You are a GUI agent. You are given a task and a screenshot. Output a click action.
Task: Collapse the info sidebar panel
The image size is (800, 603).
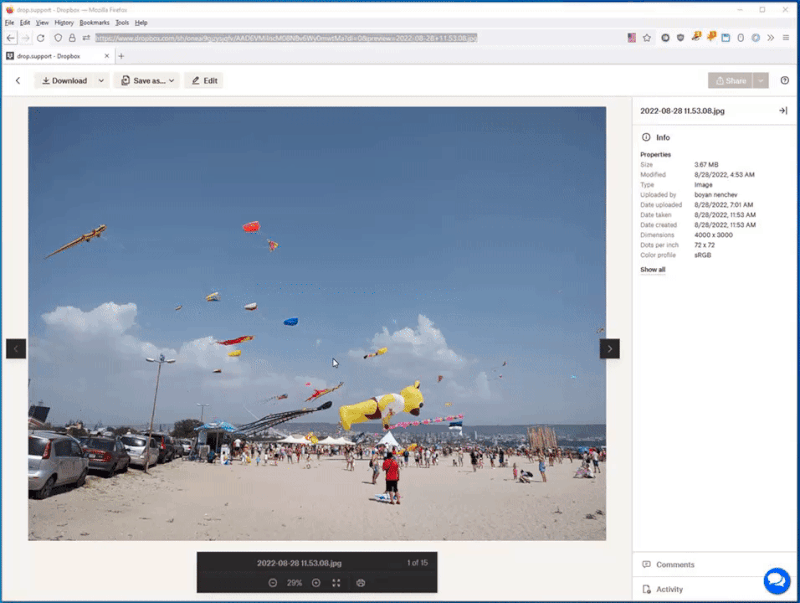783,111
